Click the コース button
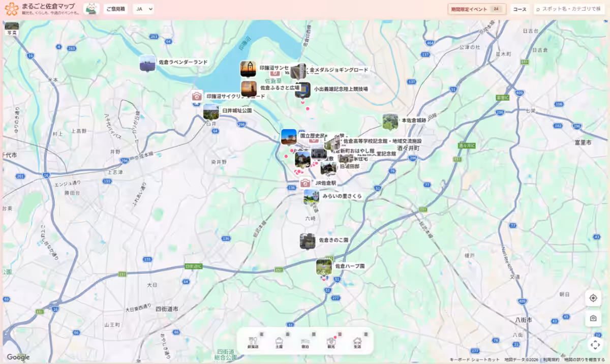The width and height of the screenshot is (610, 364). point(520,9)
